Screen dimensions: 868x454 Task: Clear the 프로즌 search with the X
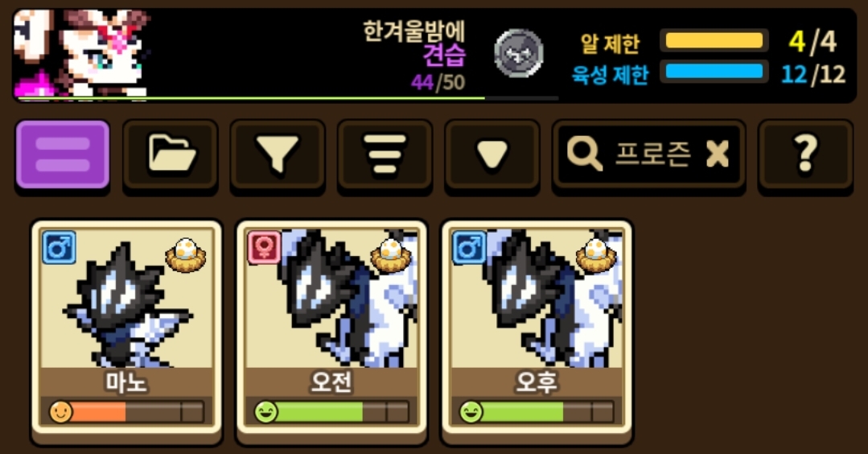coord(718,154)
